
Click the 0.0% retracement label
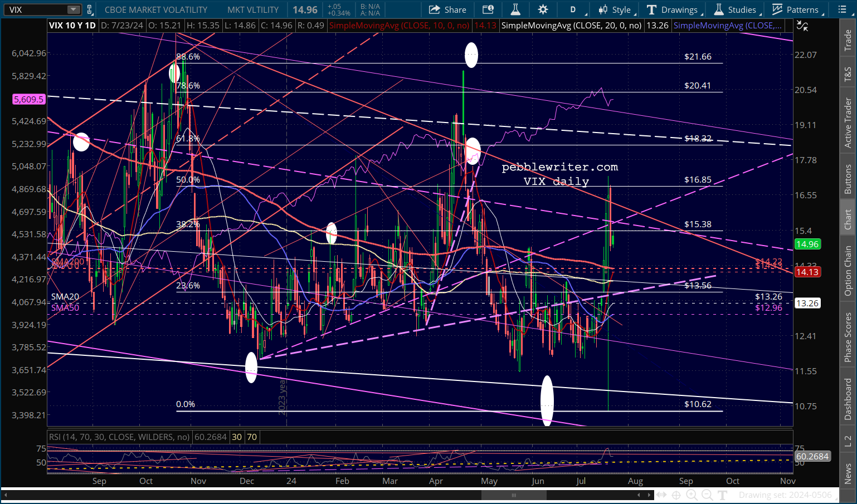(186, 404)
